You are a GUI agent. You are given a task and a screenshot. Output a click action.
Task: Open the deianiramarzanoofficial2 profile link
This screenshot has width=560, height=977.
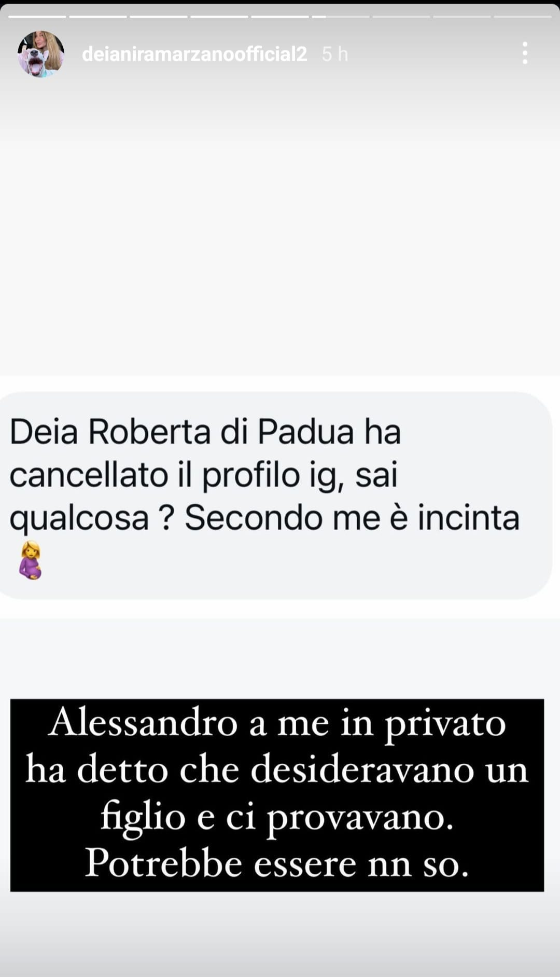pos(194,54)
